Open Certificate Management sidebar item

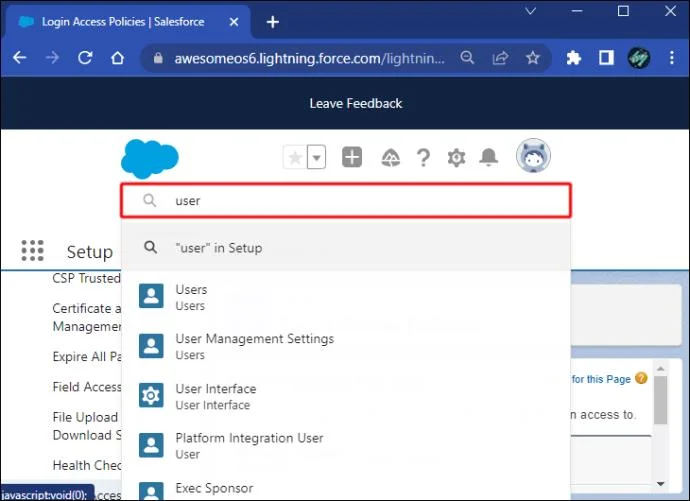(x=86, y=317)
